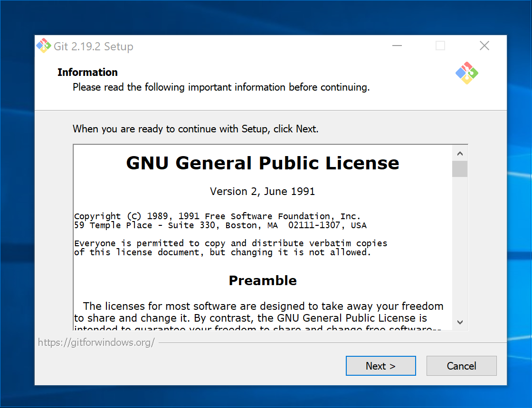532x408 pixels.
Task: Click the '59 Temple Place' address line
Action: (220, 225)
